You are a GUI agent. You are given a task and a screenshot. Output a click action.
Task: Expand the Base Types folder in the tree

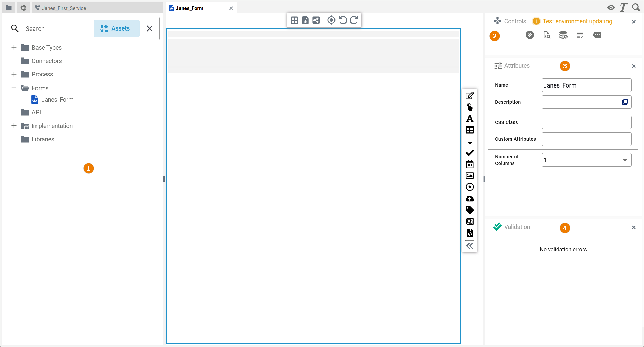[14, 47]
